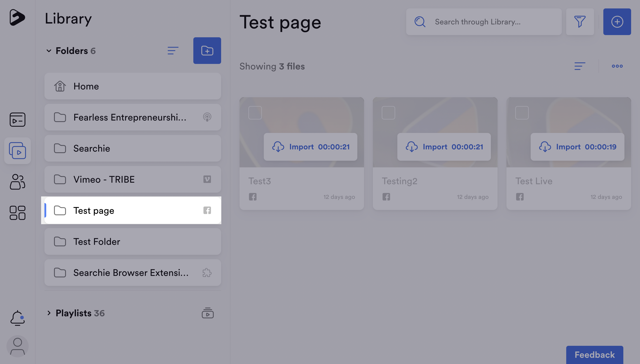Open the Apps grid icon
The width and height of the screenshot is (640, 364).
[x=17, y=213]
